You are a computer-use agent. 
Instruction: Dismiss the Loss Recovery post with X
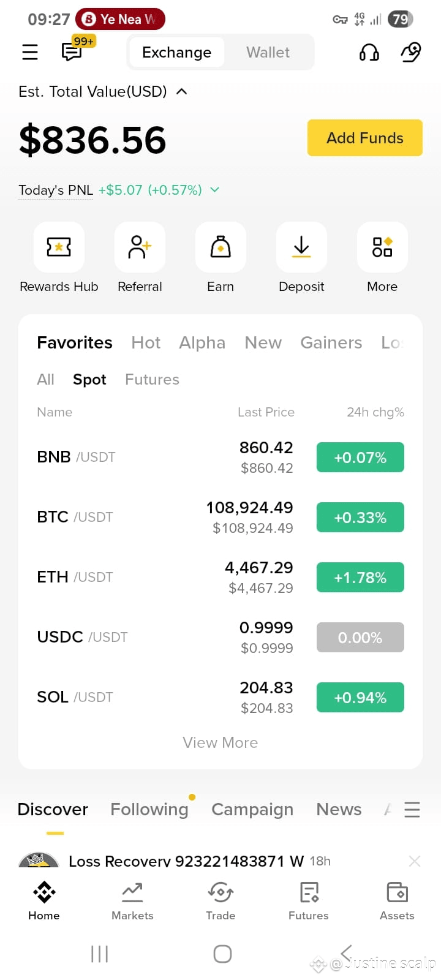415,861
